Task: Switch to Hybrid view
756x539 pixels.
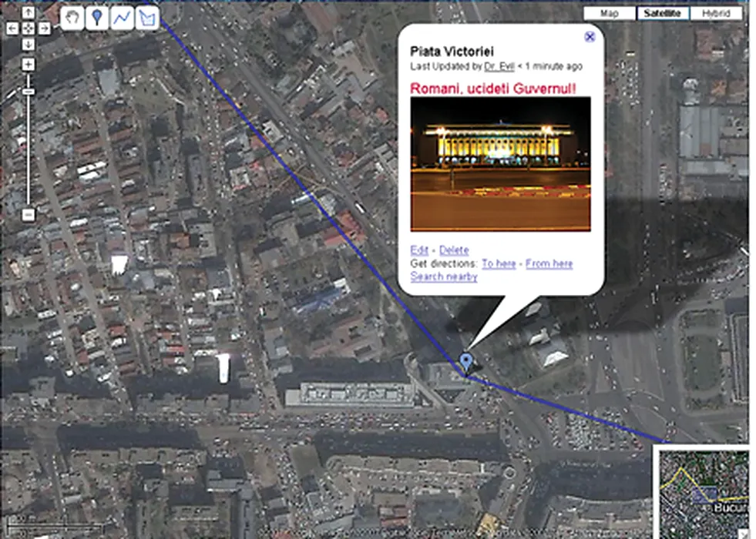Action: tap(716, 14)
